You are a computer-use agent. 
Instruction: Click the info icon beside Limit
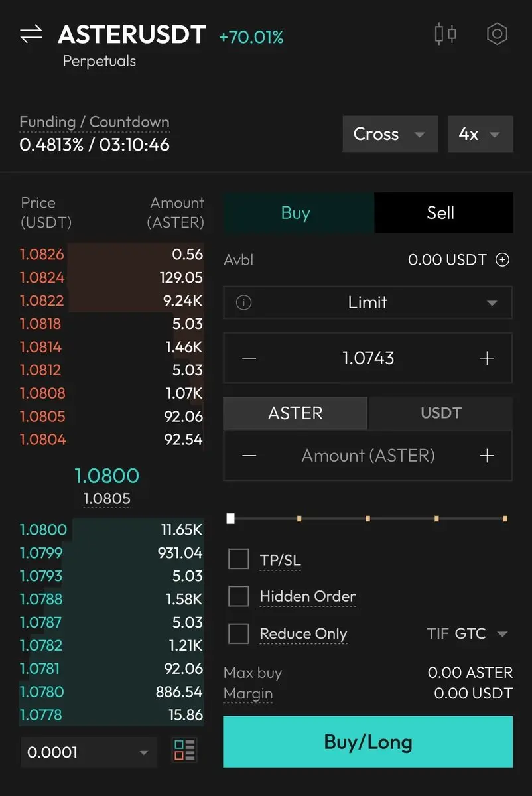click(244, 303)
